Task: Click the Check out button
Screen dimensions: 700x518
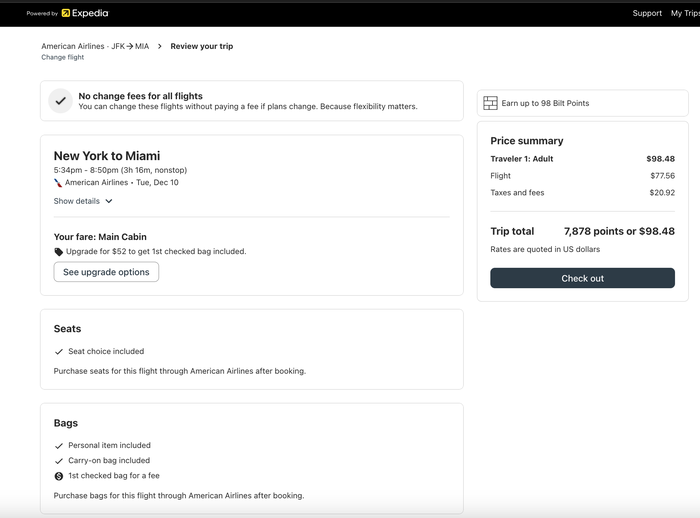Action: click(582, 278)
